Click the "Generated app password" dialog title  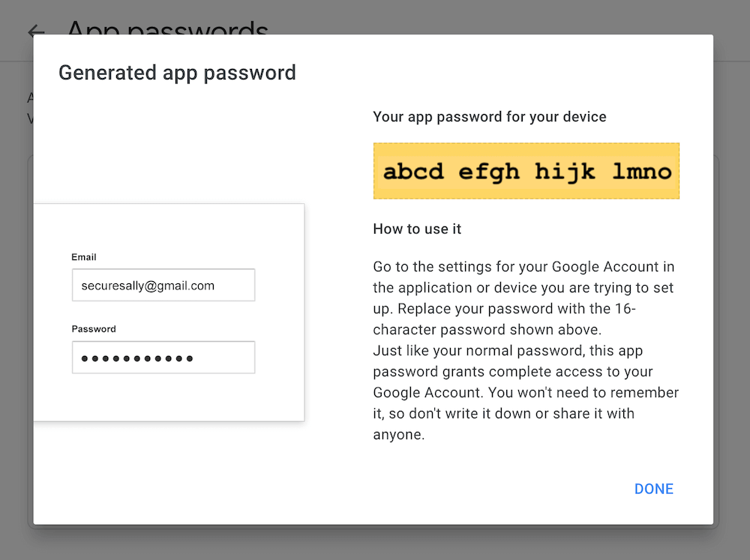pos(177,73)
